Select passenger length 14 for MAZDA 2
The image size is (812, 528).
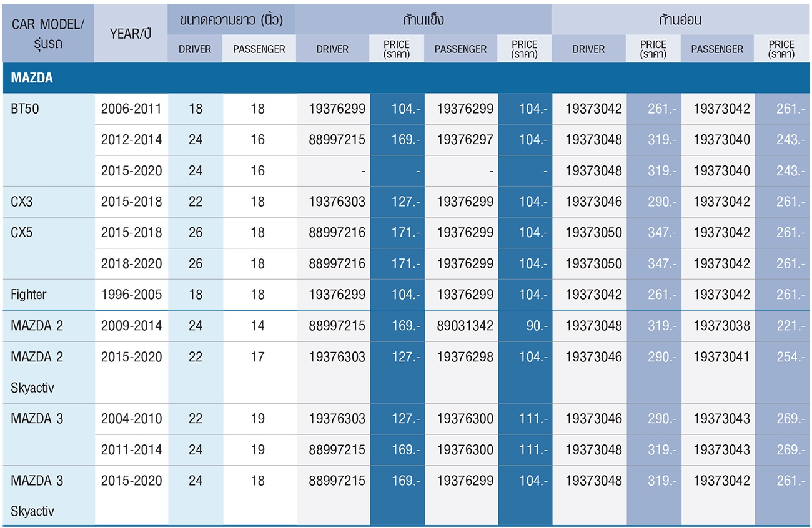click(258, 326)
